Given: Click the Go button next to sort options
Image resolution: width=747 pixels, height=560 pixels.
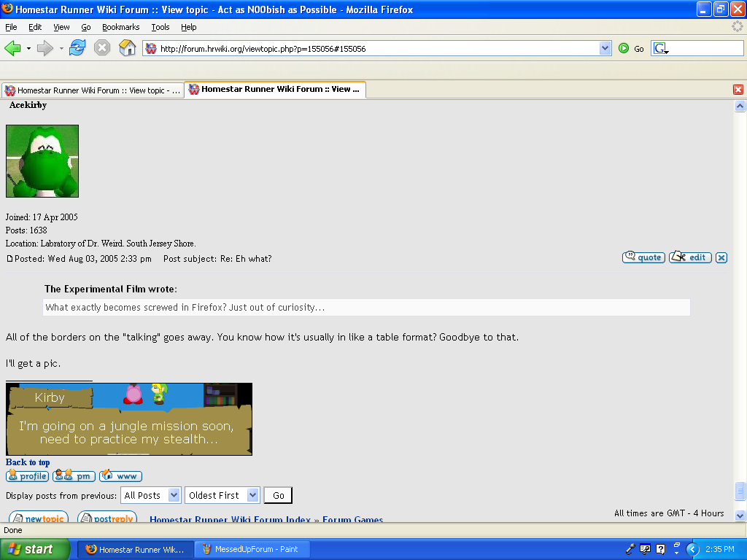Looking at the screenshot, I should [x=278, y=495].
